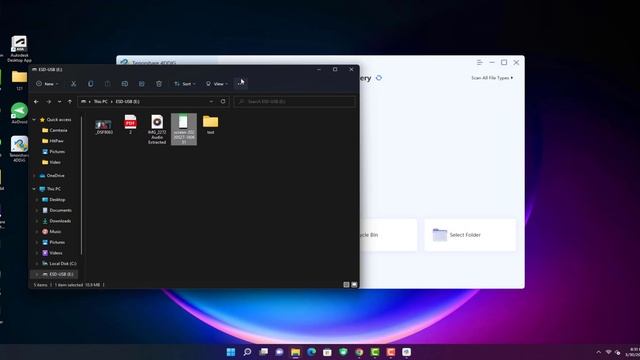Open the Windows Start menu
This screenshot has width=640, height=360.
(231, 352)
